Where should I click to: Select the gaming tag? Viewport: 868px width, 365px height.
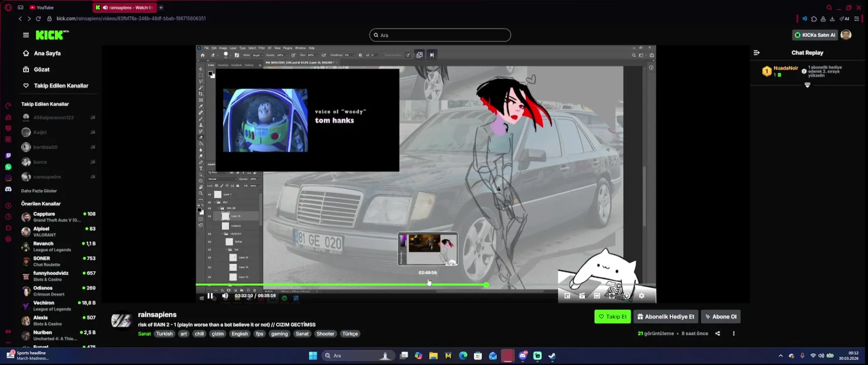pos(279,334)
